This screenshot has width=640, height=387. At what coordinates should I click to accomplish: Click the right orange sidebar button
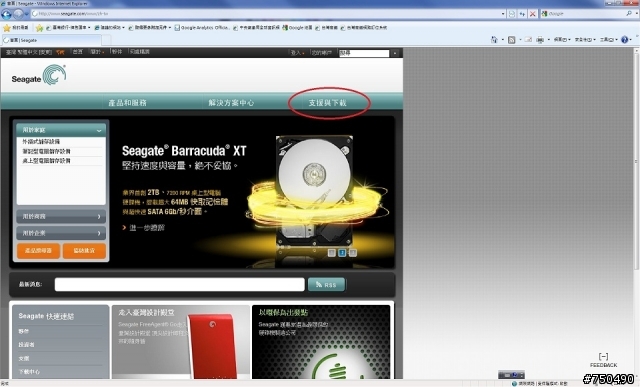84,251
